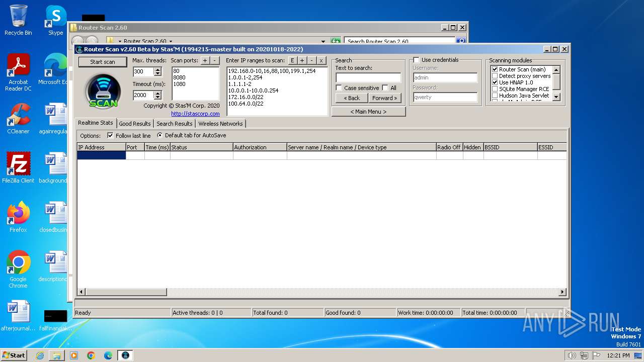Image resolution: width=644 pixels, height=362 pixels.
Task: Decrease Timeout spinner value
Action: pyautogui.click(x=158, y=98)
